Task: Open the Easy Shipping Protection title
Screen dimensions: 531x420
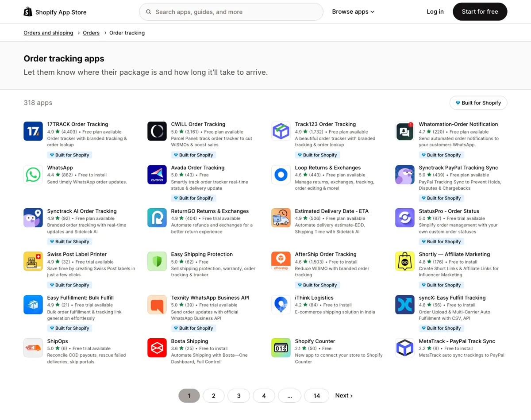Action: (202, 254)
